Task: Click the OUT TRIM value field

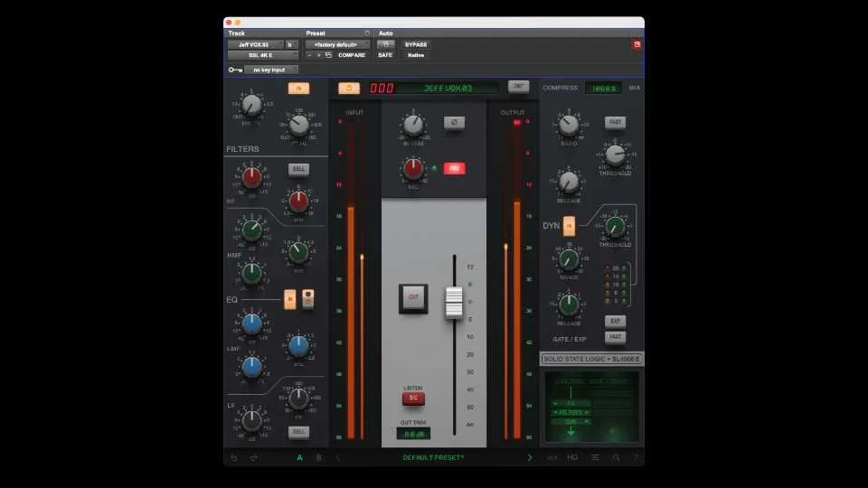Action: coord(413,435)
